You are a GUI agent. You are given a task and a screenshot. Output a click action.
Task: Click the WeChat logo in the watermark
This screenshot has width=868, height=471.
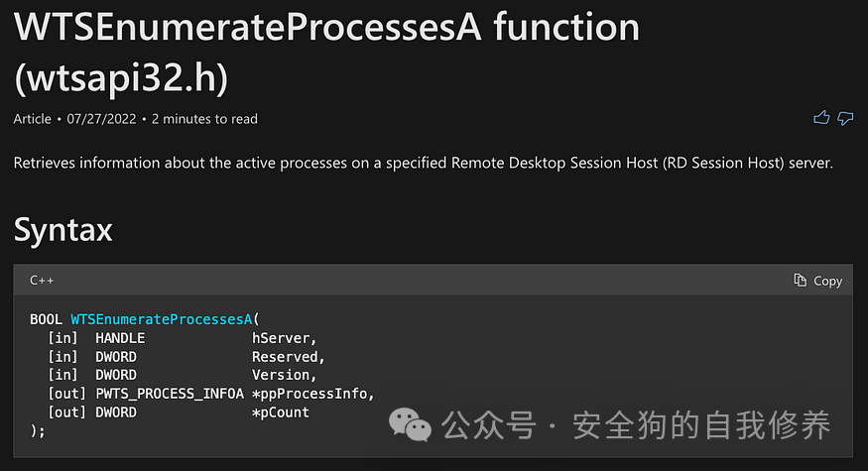(410, 426)
